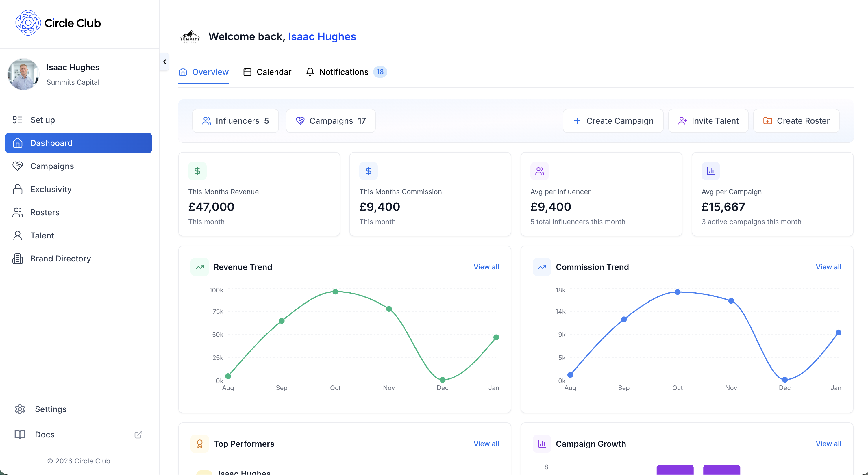Click the Campaign Growth bar chart icon

click(542, 444)
